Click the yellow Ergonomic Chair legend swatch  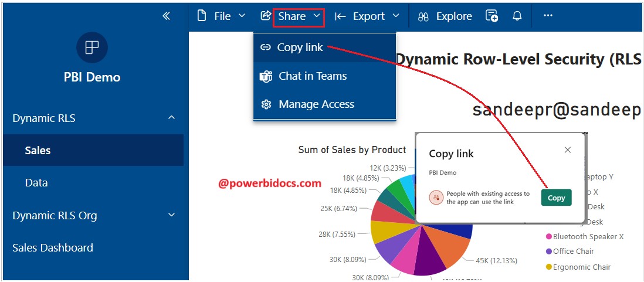coord(549,267)
